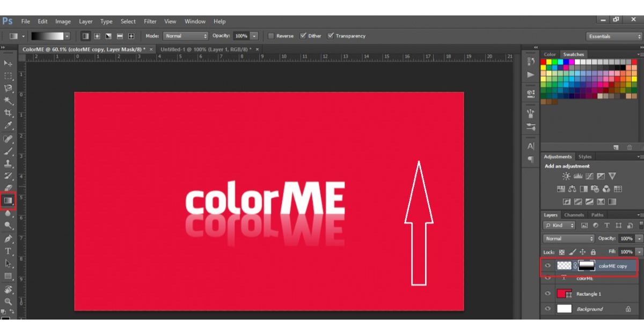Add Brightness/Contrast adjustment
The height and width of the screenshot is (335, 644).
pos(566,176)
